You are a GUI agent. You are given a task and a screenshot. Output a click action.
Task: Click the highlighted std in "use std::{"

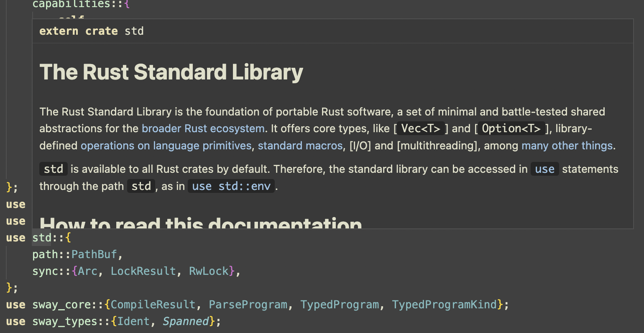pyautogui.click(x=42, y=238)
